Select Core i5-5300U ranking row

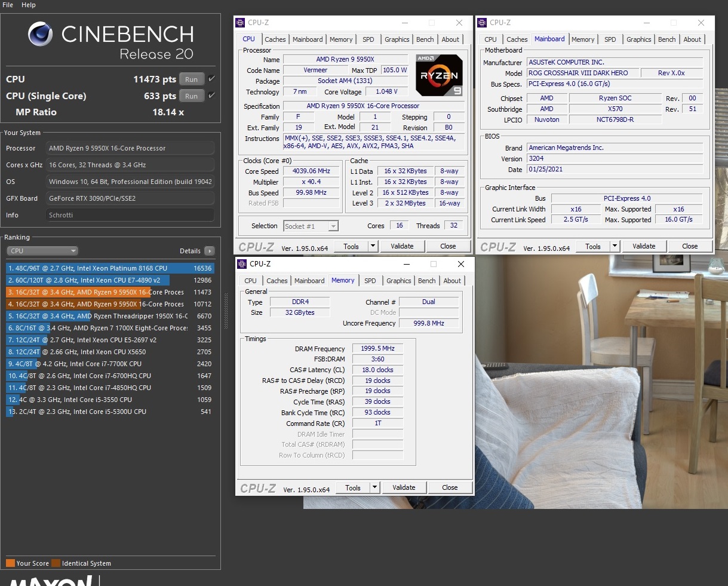point(110,412)
